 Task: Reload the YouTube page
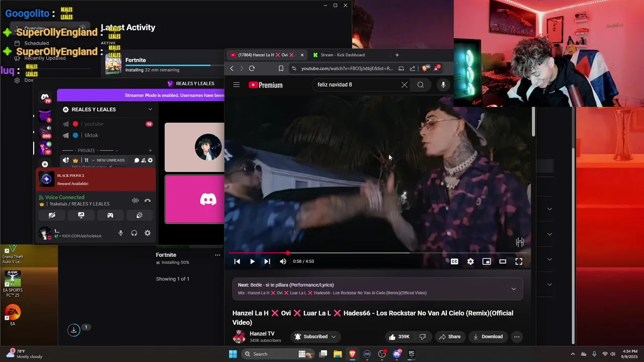(252, 68)
